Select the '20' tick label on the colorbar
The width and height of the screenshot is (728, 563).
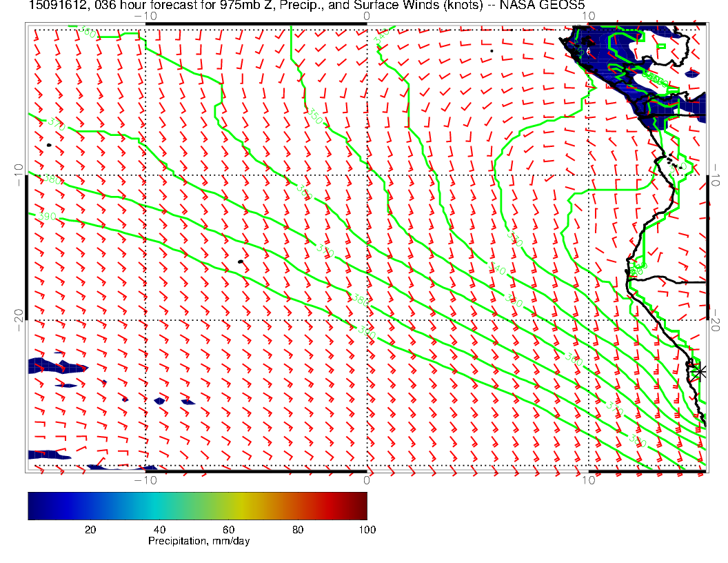[x=90, y=530]
